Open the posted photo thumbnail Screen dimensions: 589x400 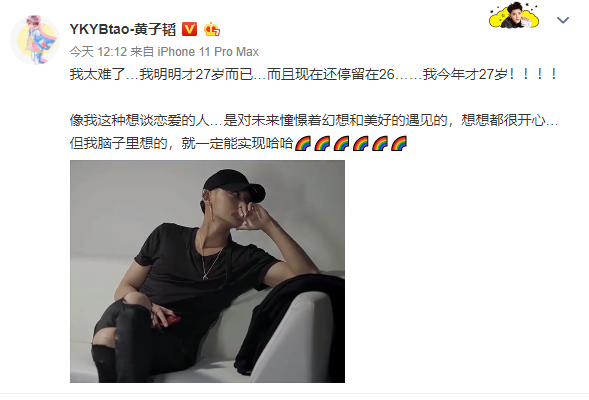click(207, 272)
